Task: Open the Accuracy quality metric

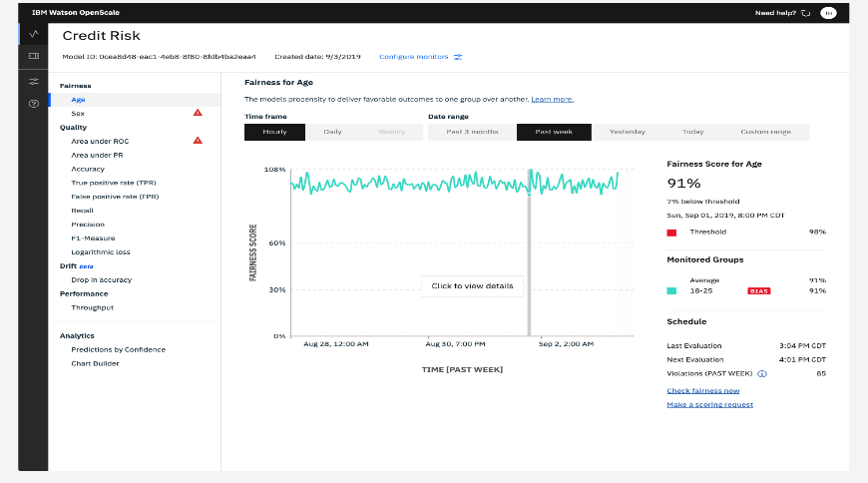Action: coord(88,169)
